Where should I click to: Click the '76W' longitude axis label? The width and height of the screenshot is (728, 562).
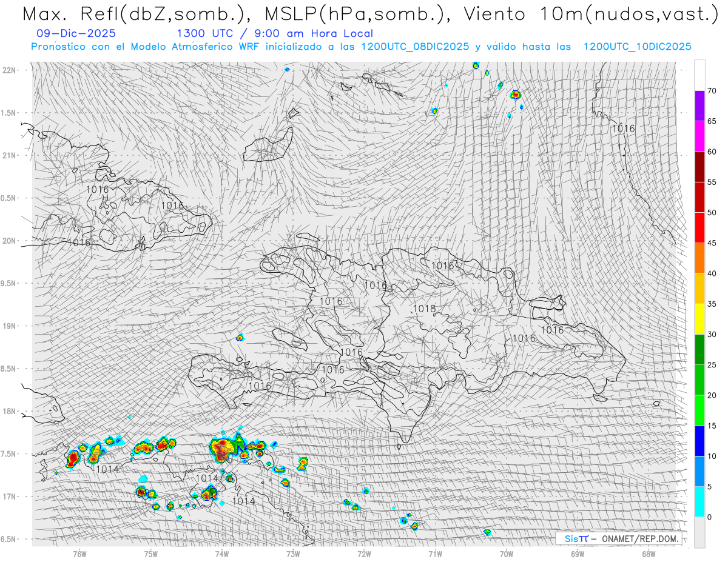click(x=79, y=553)
